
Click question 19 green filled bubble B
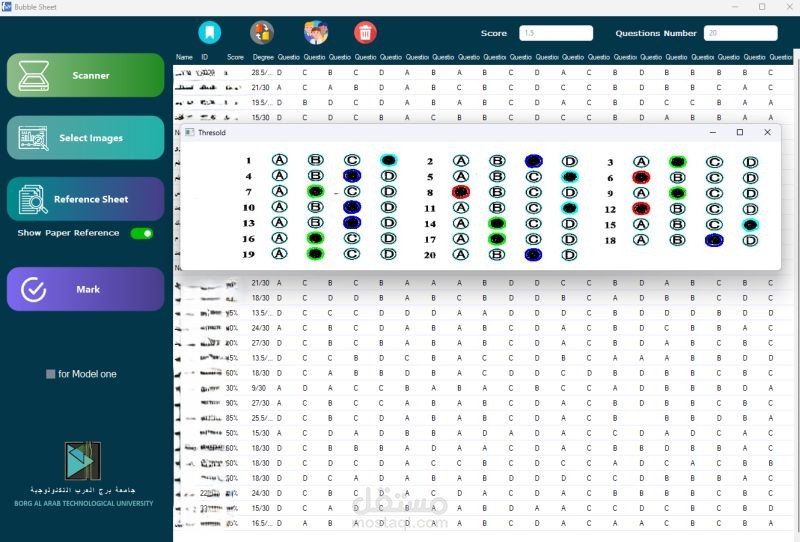pyautogui.click(x=316, y=254)
